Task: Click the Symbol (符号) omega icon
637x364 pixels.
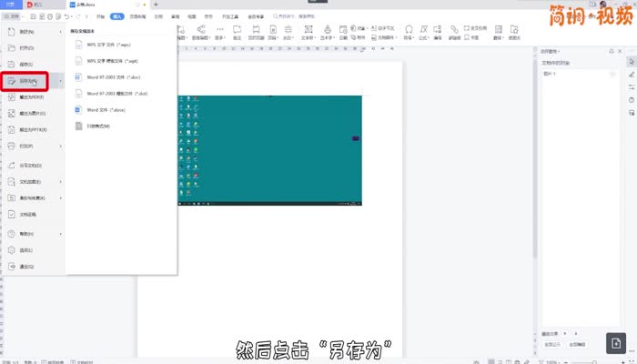Action: click(409, 30)
